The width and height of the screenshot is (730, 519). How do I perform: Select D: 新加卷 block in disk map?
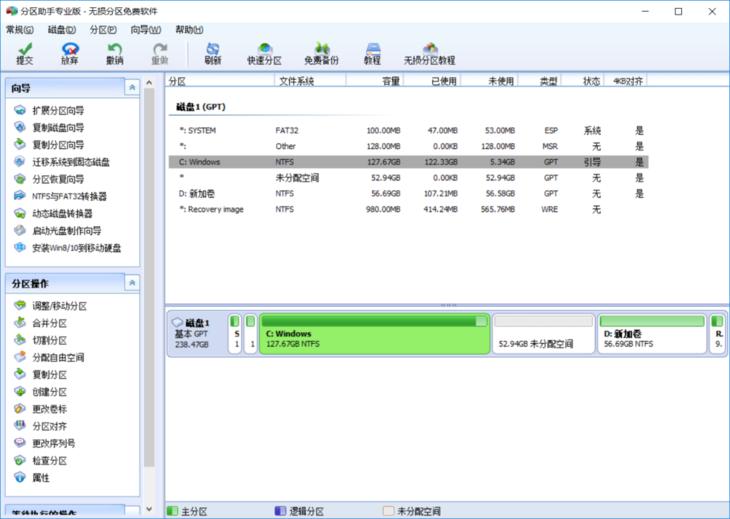coord(652,334)
